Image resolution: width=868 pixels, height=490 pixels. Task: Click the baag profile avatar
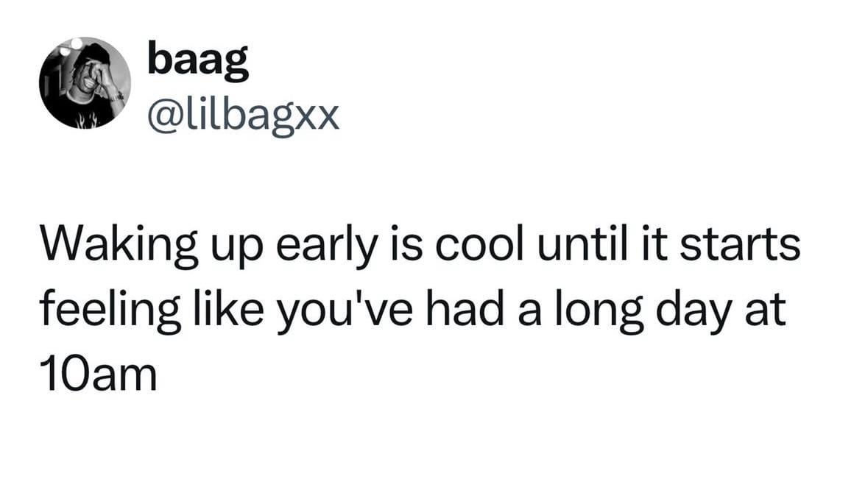tap(85, 82)
